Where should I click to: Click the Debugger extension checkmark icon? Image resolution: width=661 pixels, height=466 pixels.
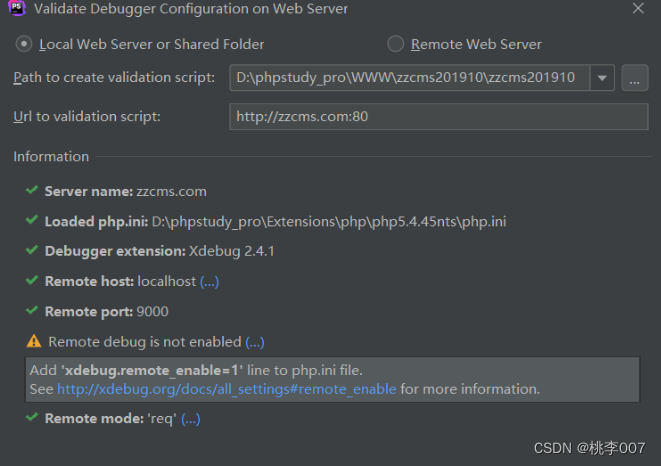[x=32, y=250]
